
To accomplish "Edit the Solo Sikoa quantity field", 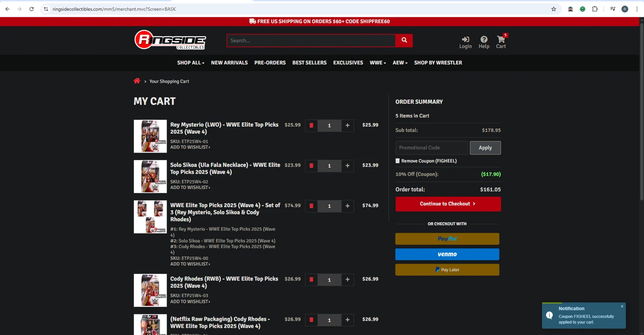I will click(329, 166).
